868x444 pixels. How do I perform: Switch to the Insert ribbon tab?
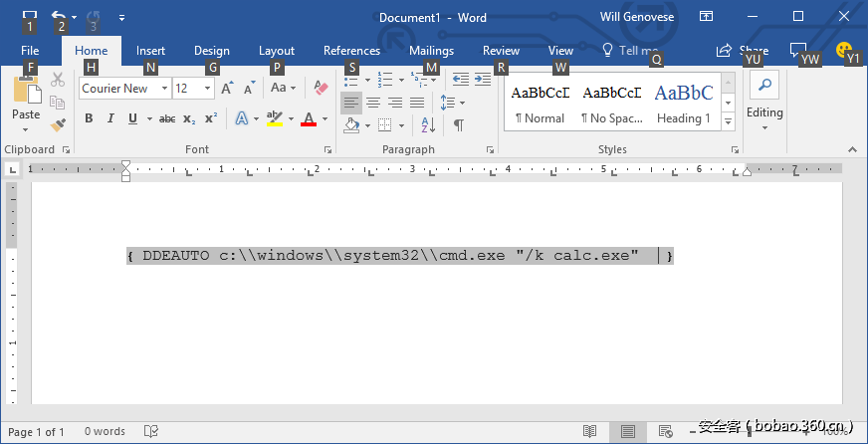[x=151, y=51]
